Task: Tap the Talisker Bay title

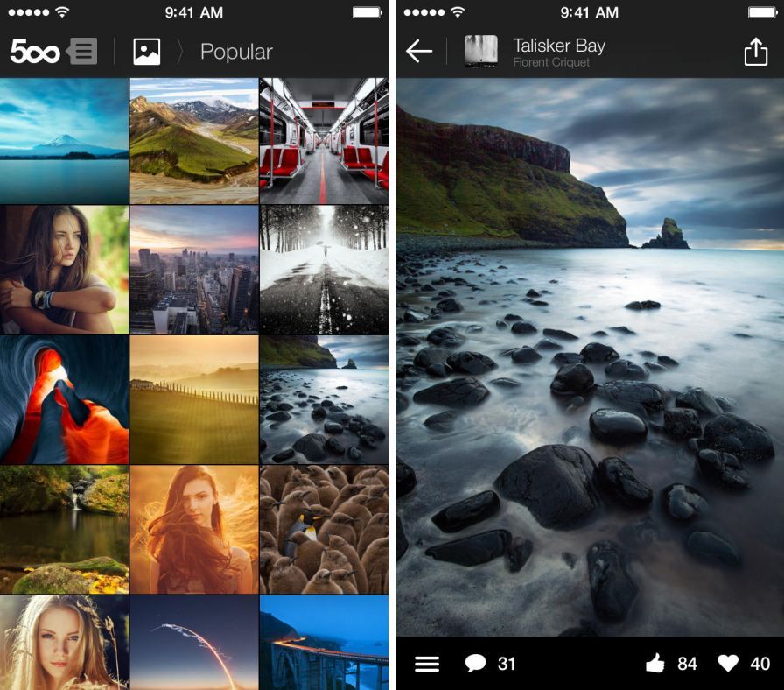Action: [x=558, y=46]
